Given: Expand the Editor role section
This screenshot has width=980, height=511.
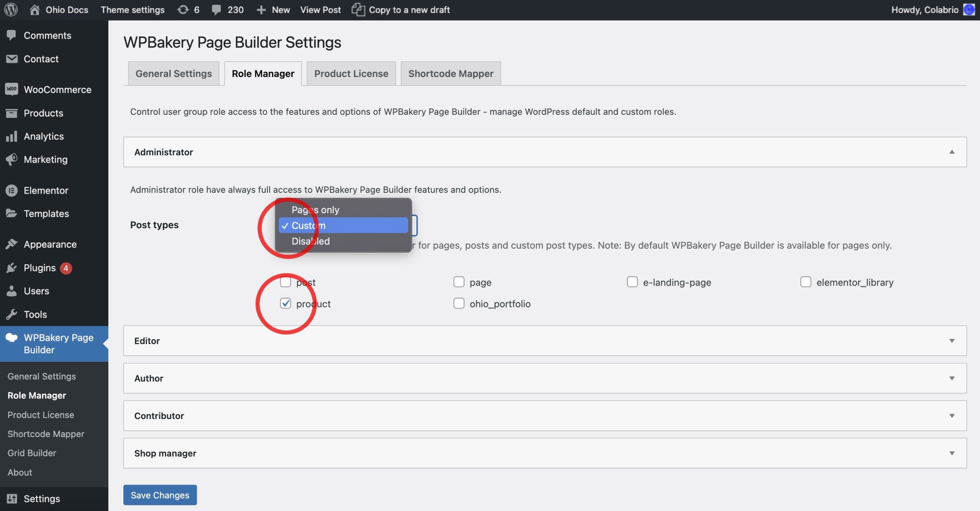Looking at the screenshot, I should tap(545, 341).
